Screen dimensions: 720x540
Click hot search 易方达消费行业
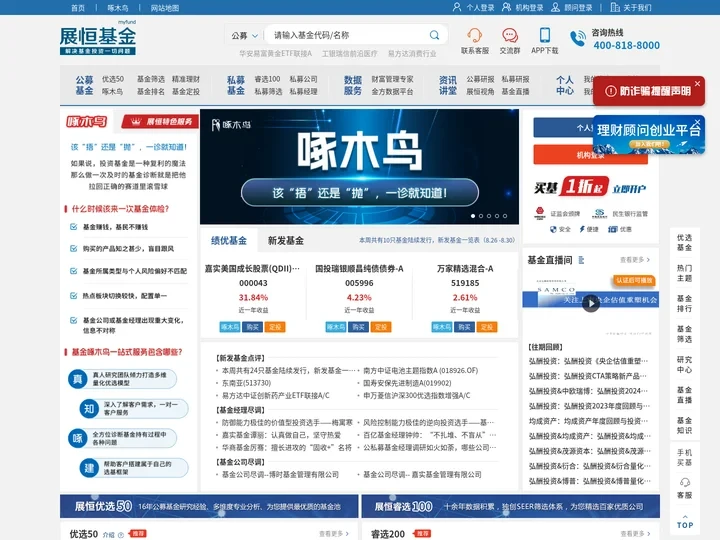[x=412, y=54]
